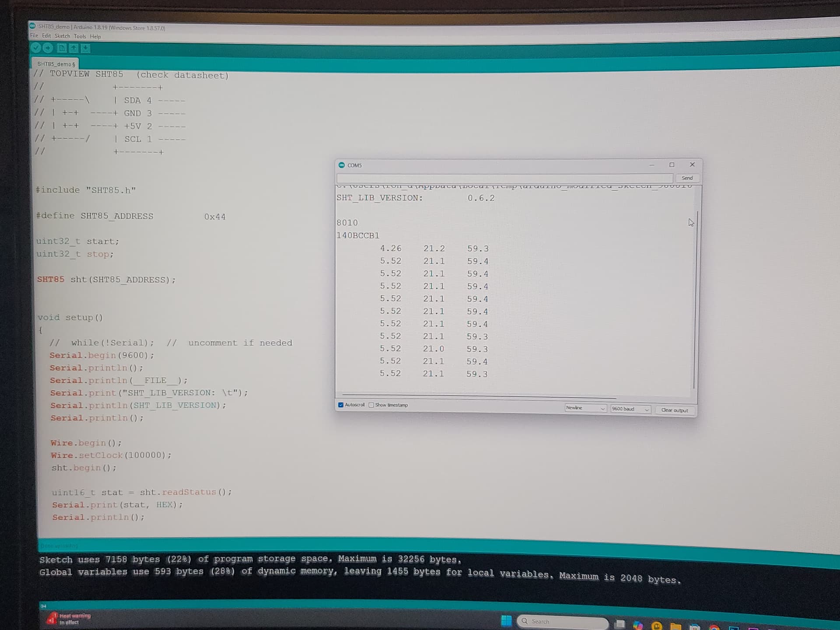Save the sketch using the Save icon
The width and height of the screenshot is (840, 630).
(85, 48)
